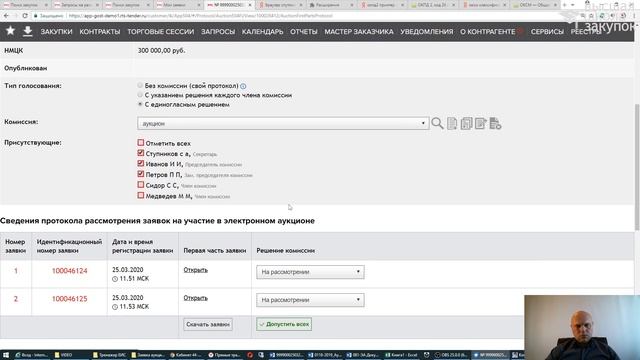Open КОНТРАКТЫ menu

point(100,31)
